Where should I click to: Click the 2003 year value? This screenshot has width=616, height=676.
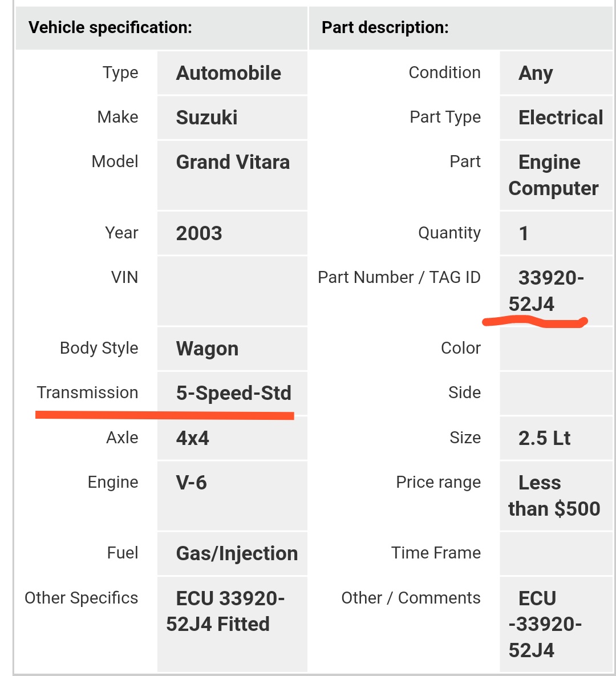pyautogui.click(x=198, y=233)
